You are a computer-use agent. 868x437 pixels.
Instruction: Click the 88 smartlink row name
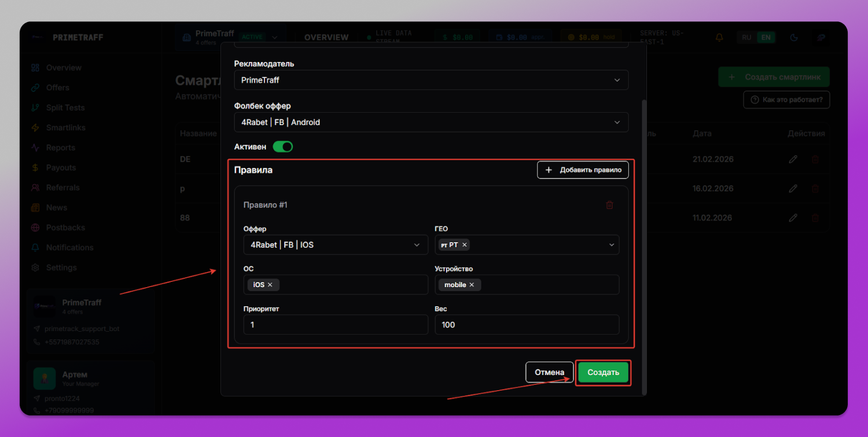185,218
